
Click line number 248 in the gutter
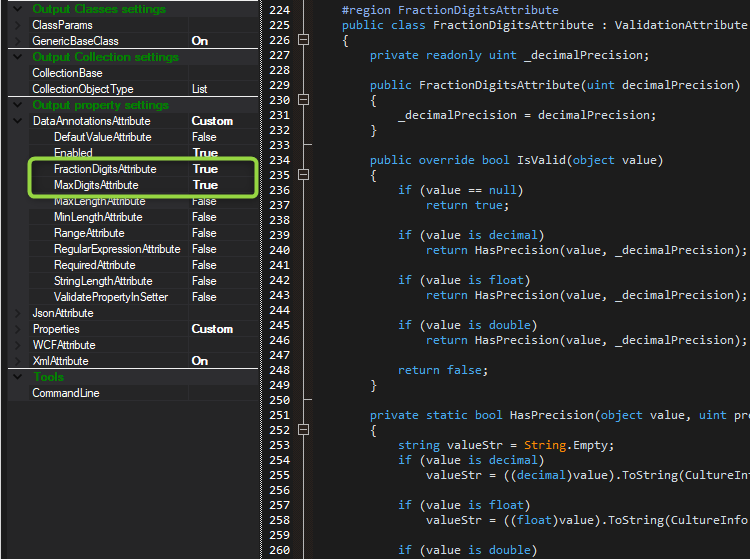click(279, 370)
